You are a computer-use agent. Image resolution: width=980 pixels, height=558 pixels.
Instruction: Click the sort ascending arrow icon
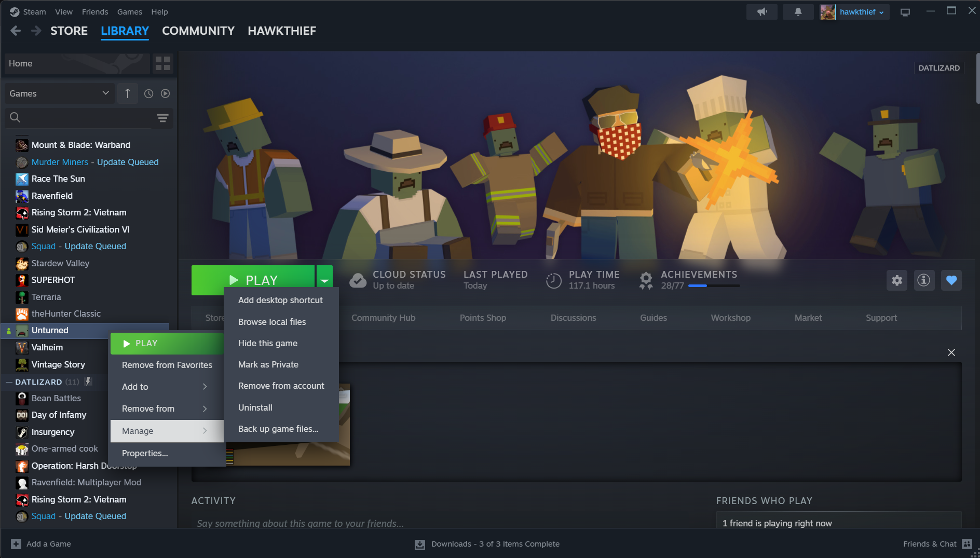point(128,93)
